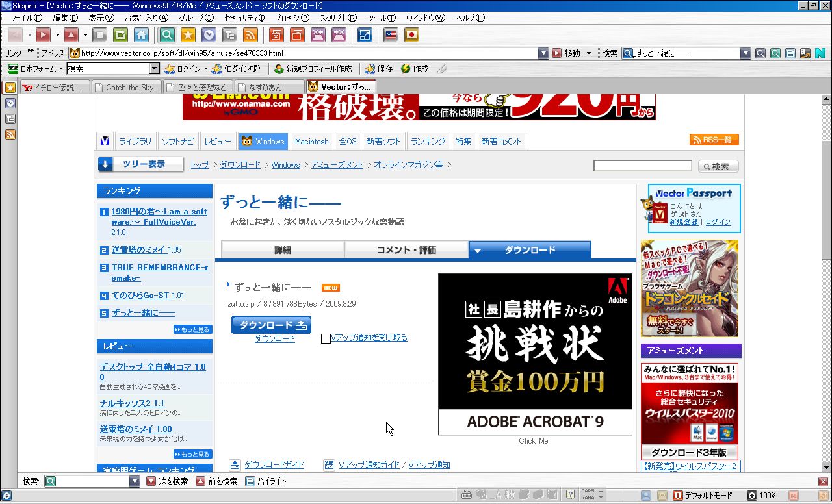Click the fullscreen toggle blue icon
The width and height of the screenshot is (832, 504).
click(365, 35)
